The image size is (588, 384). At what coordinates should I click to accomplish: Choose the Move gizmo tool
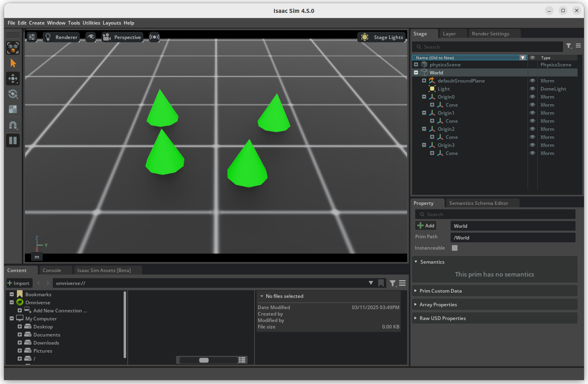[13, 78]
